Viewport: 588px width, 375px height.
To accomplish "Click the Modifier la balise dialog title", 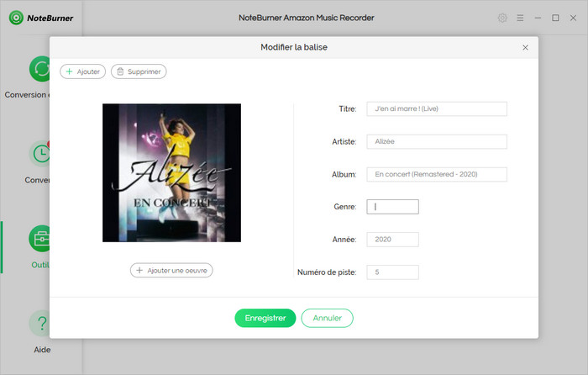I will [x=294, y=47].
